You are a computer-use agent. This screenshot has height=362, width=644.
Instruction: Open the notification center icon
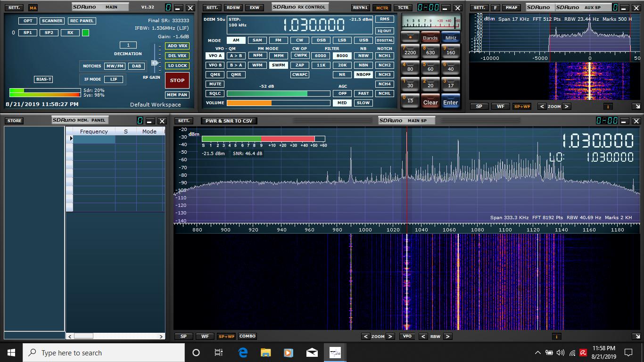628,353
